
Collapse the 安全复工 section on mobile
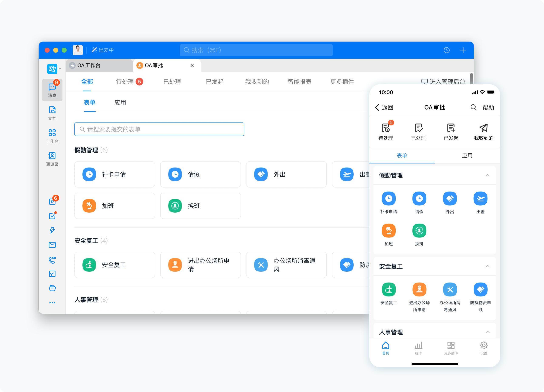[x=487, y=266]
